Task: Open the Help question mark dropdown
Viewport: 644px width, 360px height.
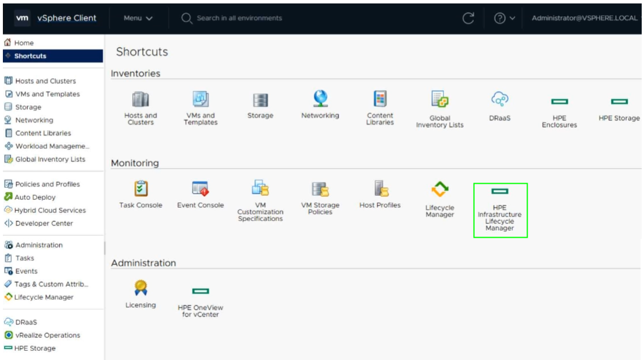Action: tap(504, 18)
